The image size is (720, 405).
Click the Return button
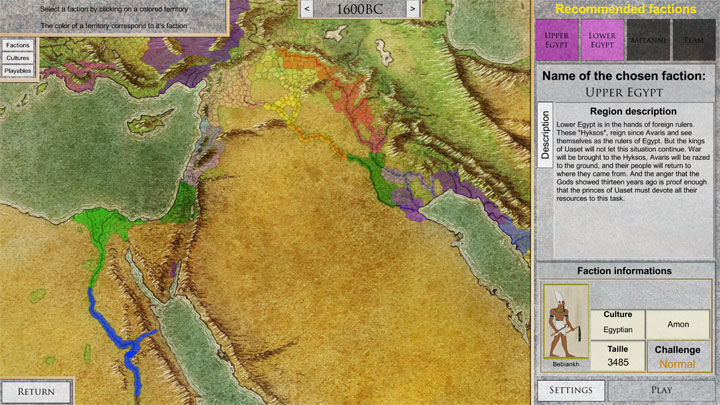click(x=35, y=391)
